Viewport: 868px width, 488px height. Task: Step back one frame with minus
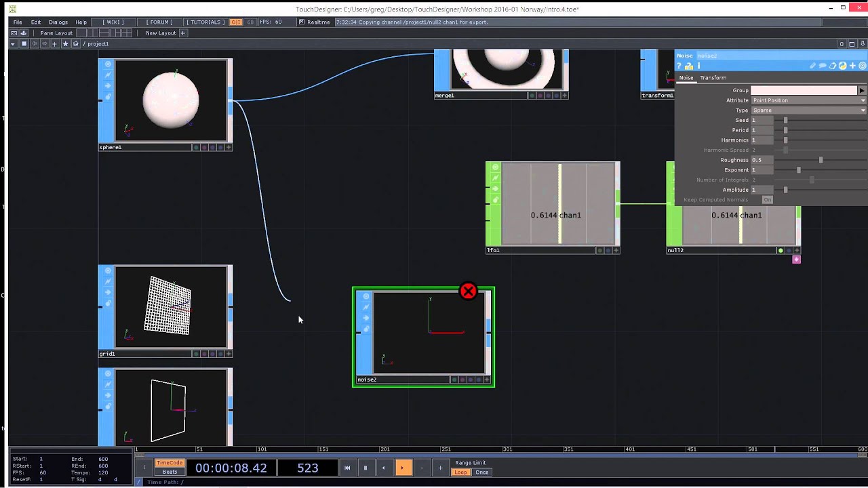click(422, 468)
